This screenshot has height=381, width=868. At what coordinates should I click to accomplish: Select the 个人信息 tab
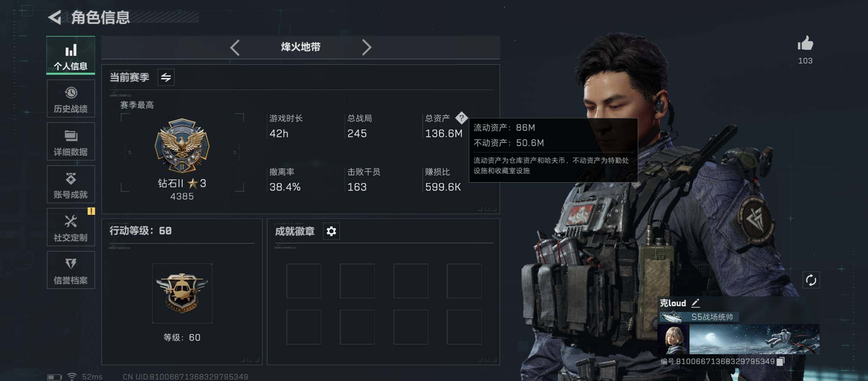coord(71,55)
